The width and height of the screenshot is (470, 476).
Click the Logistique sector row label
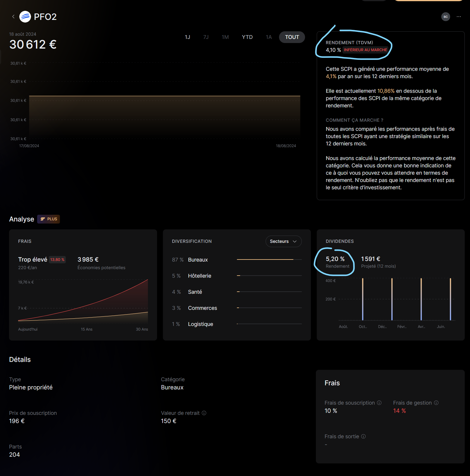point(200,324)
